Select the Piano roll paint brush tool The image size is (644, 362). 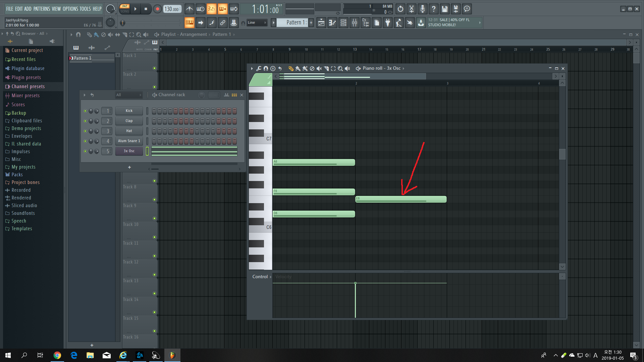(x=298, y=68)
